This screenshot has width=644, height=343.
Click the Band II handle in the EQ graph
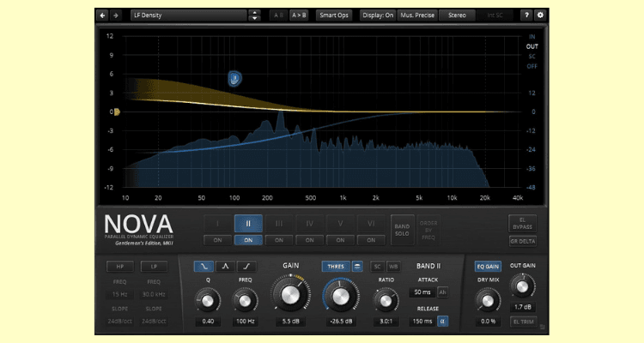pyautogui.click(x=234, y=78)
